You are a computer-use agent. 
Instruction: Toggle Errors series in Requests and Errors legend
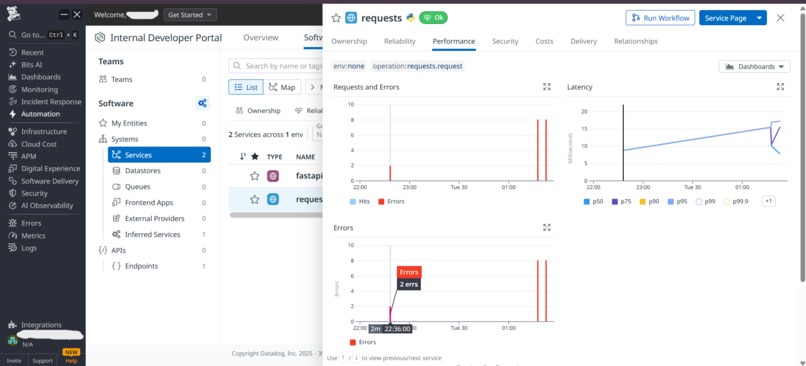(391, 202)
